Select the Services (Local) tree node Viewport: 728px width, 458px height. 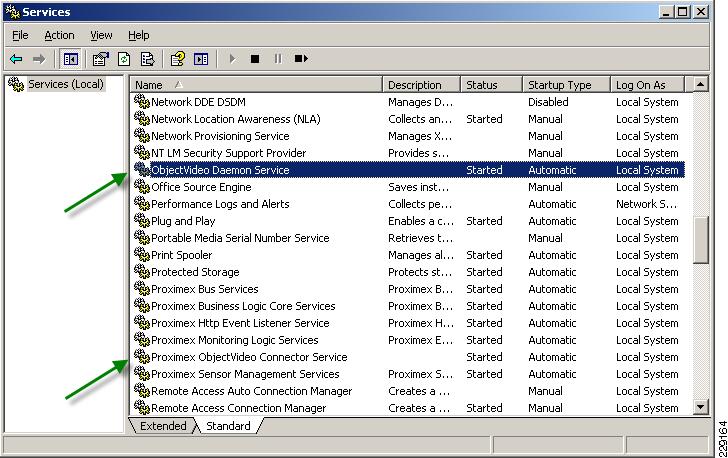[65, 84]
